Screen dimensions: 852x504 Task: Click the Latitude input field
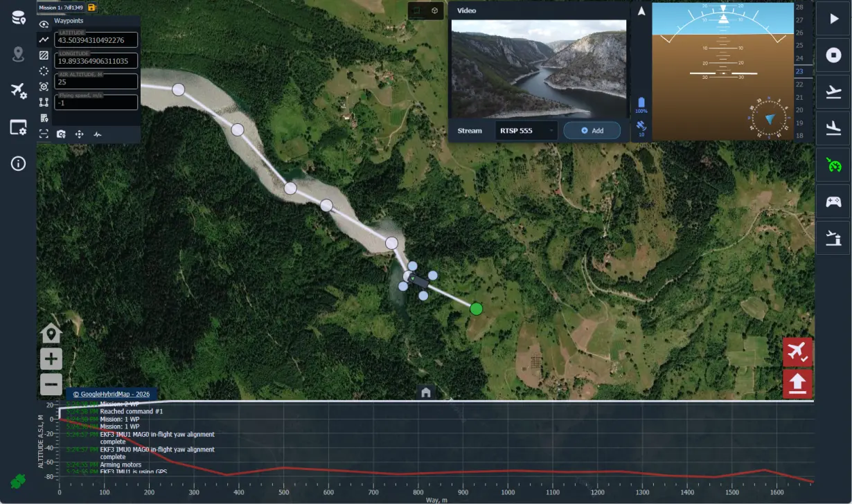coord(96,40)
